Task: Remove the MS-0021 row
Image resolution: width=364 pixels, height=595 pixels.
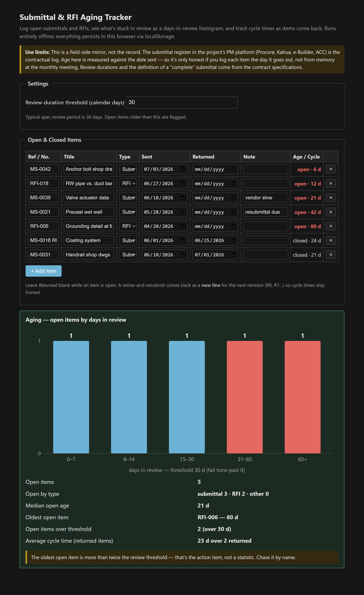Action: pyautogui.click(x=330, y=212)
